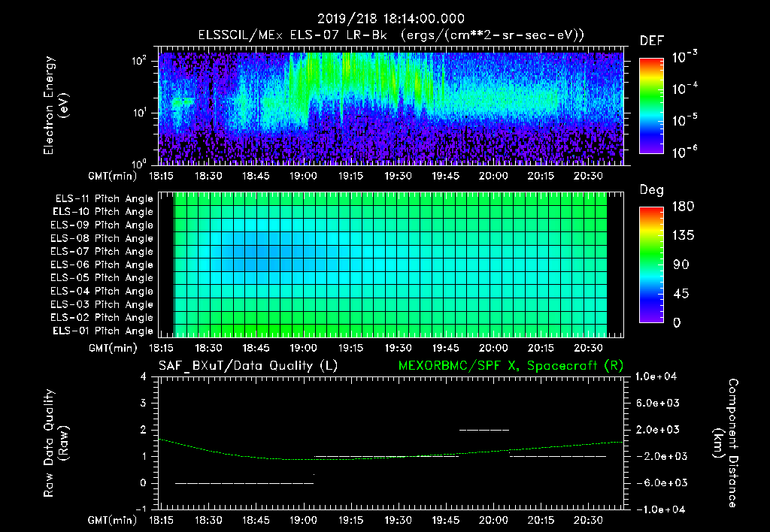Click the Component Distance (km) axis label
Image resolution: width=770 pixels, height=532 pixels.
click(726, 443)
